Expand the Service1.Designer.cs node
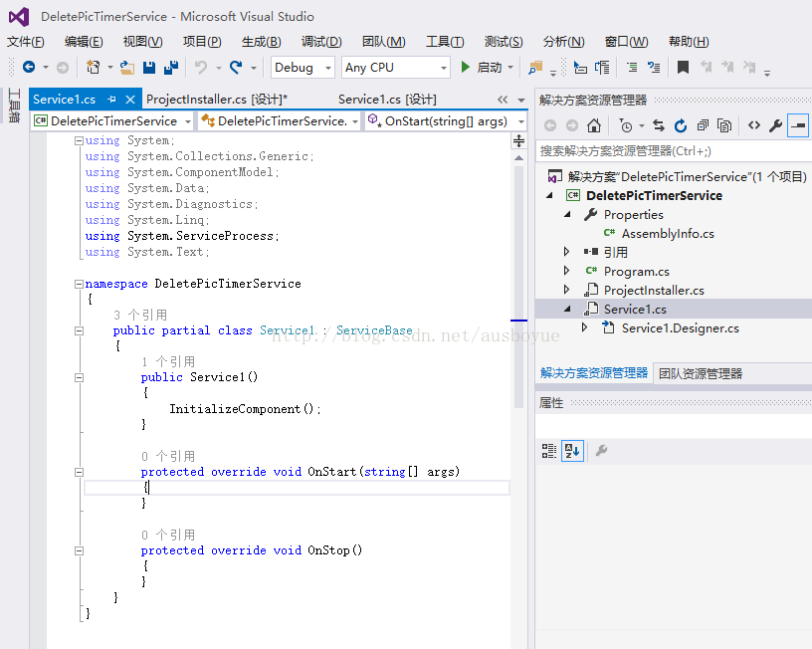812x649 pixels. (x=585, y=327)
